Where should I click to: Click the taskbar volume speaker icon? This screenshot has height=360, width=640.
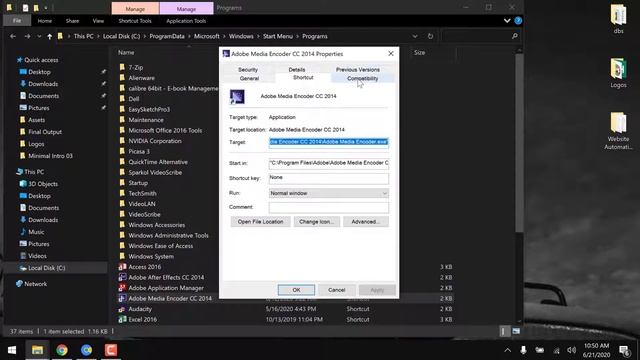tap(571, 350)
